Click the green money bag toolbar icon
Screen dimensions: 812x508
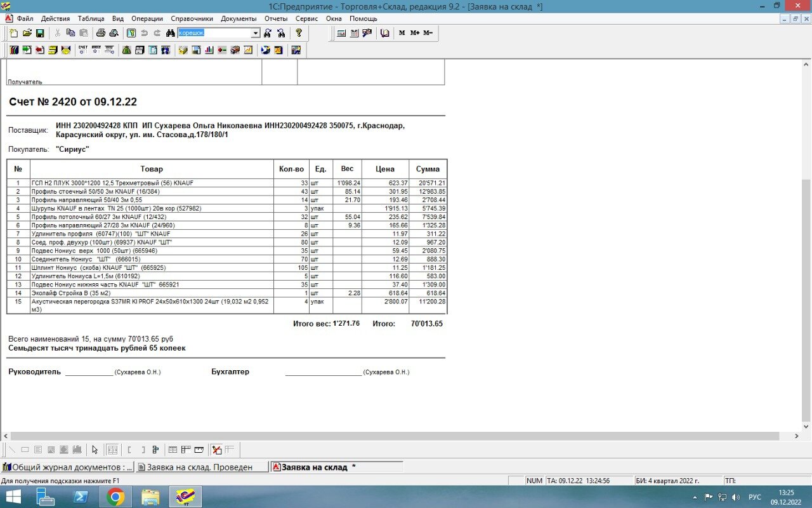(127, 50)
